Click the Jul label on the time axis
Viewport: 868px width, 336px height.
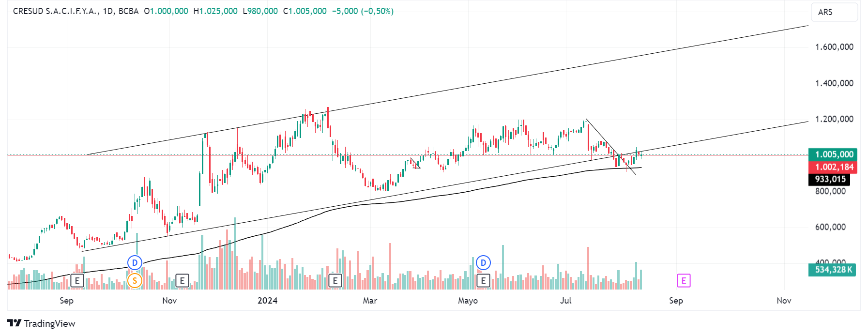tap(565, 301)
